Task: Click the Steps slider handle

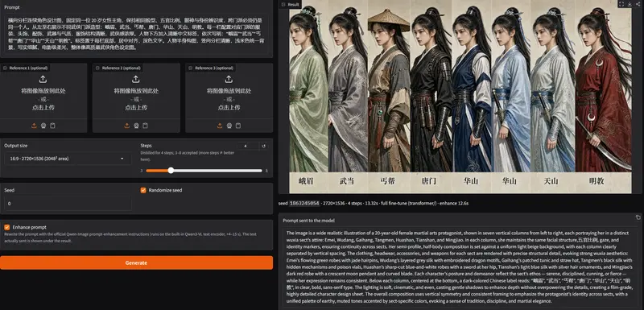Action: (x=171, y=171)
